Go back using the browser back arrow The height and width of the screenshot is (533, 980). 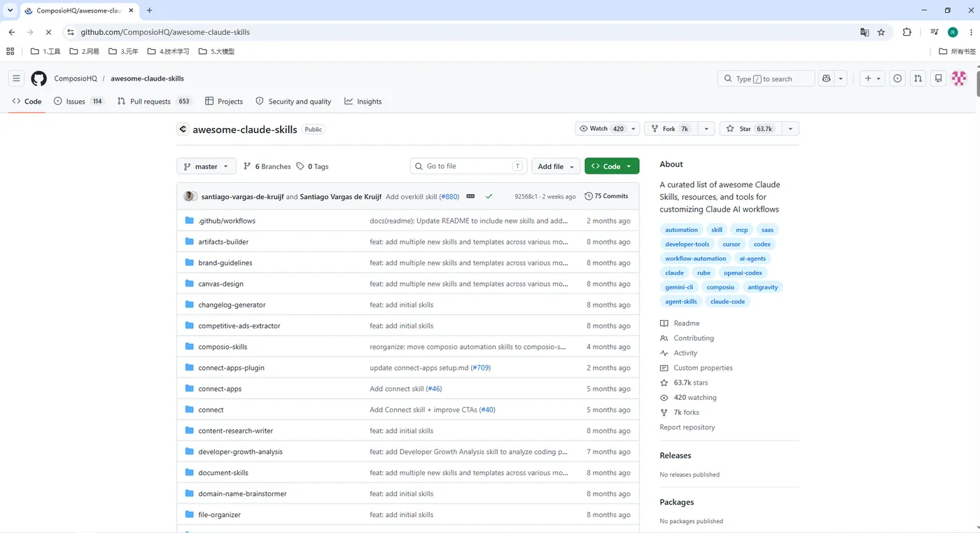pos(12,32)
